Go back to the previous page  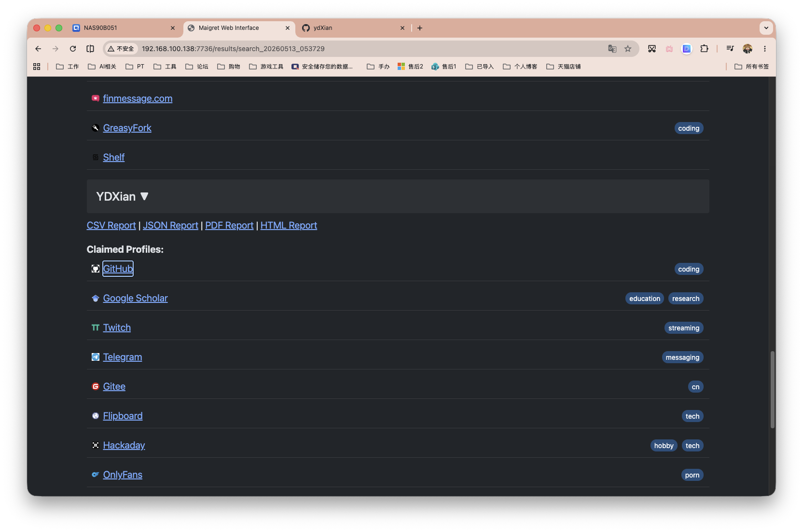click(x=38, y=49)
